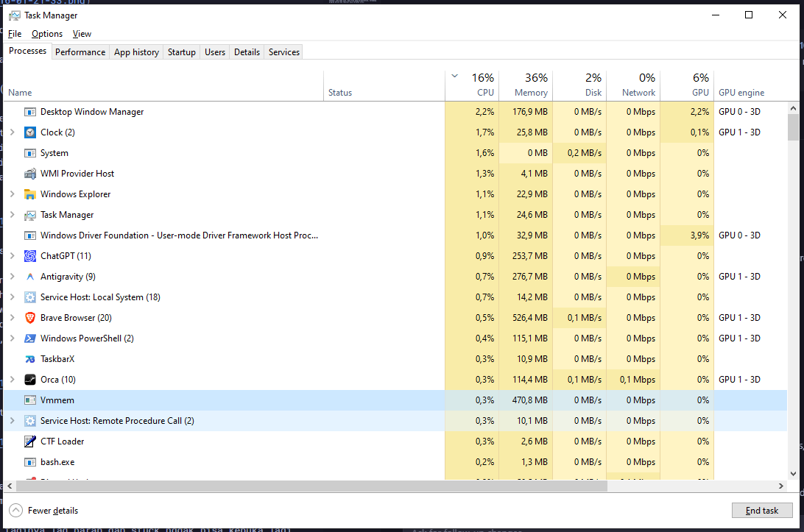Click the horizontal scrollbar left arrow
The width and height of the screenshot is (804, 532).
[10, 486]
